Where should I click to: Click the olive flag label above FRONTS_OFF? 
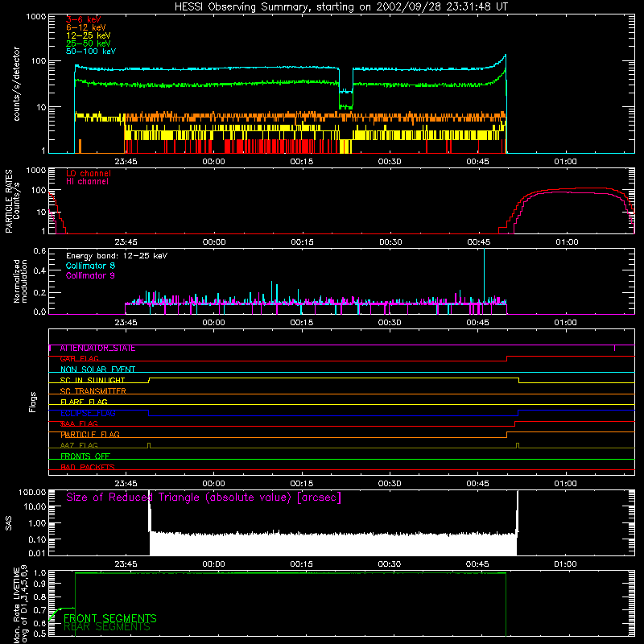pyautogui.click(x=79, y=445)
